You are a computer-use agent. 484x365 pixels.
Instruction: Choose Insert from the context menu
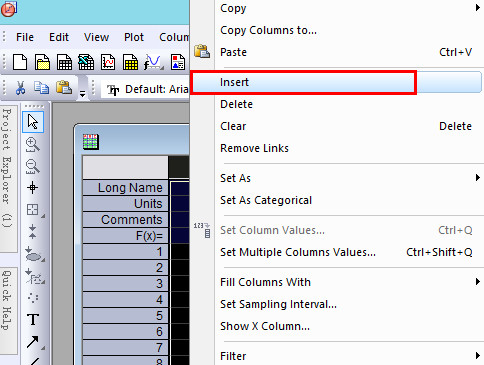click(x=336, y=82)
